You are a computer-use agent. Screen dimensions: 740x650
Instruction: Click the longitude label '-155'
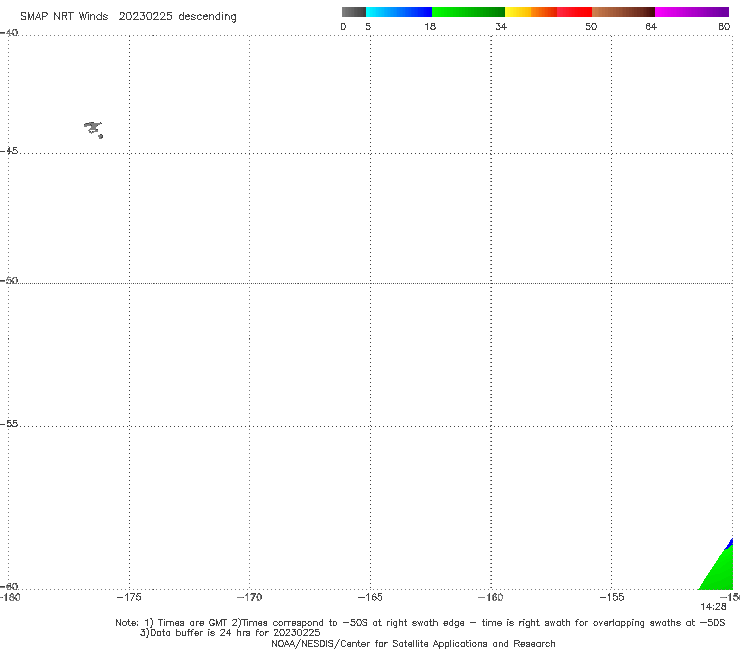(612, 597)
